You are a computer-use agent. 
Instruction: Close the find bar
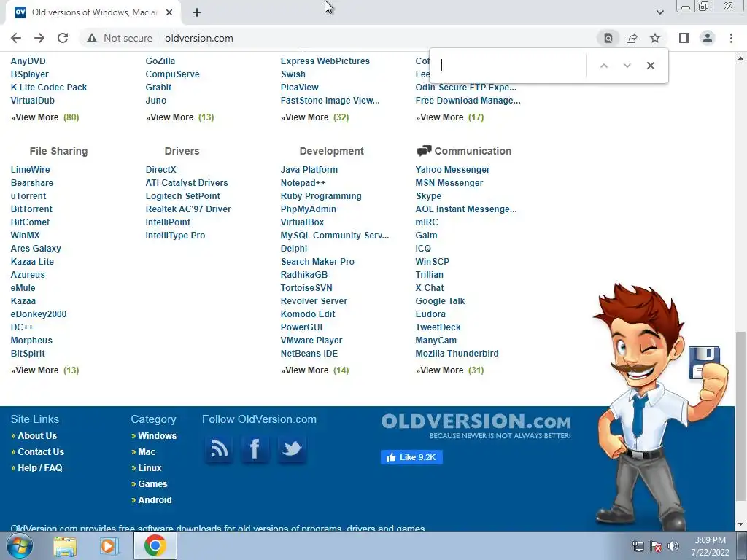[650, 66]
